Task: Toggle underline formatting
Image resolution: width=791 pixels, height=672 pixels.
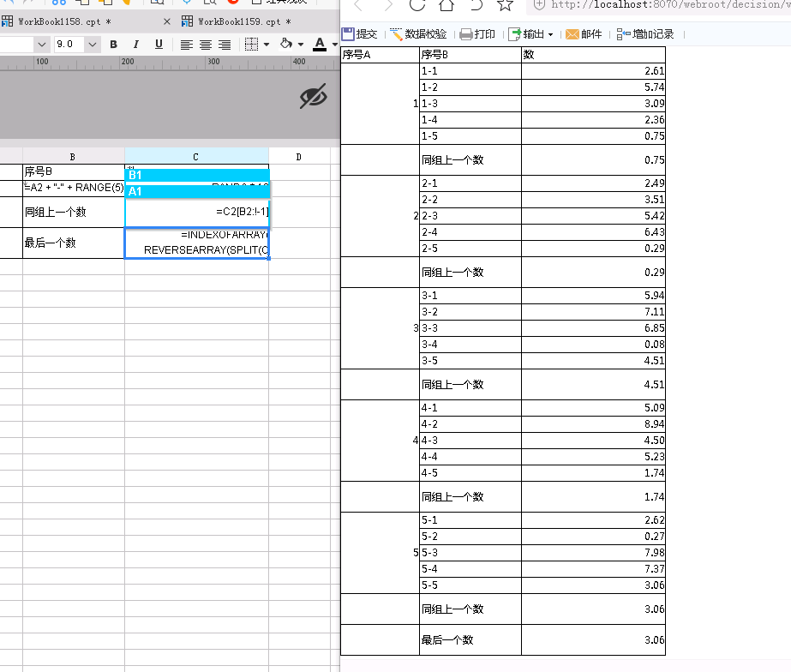Action: 159,45
